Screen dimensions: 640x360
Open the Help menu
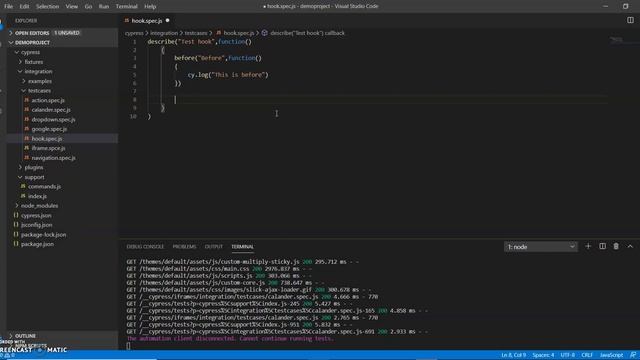pos(150,6)
